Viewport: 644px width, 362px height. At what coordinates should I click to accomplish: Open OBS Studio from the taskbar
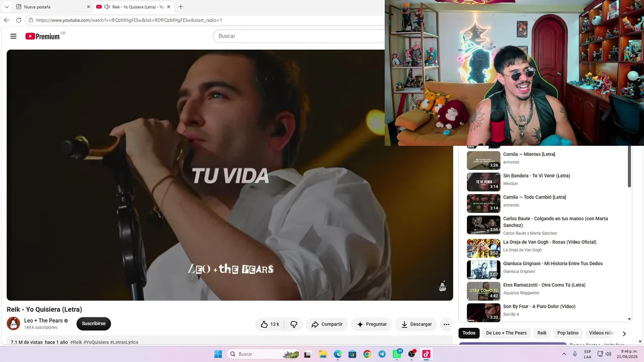click(x=412, y=354)
